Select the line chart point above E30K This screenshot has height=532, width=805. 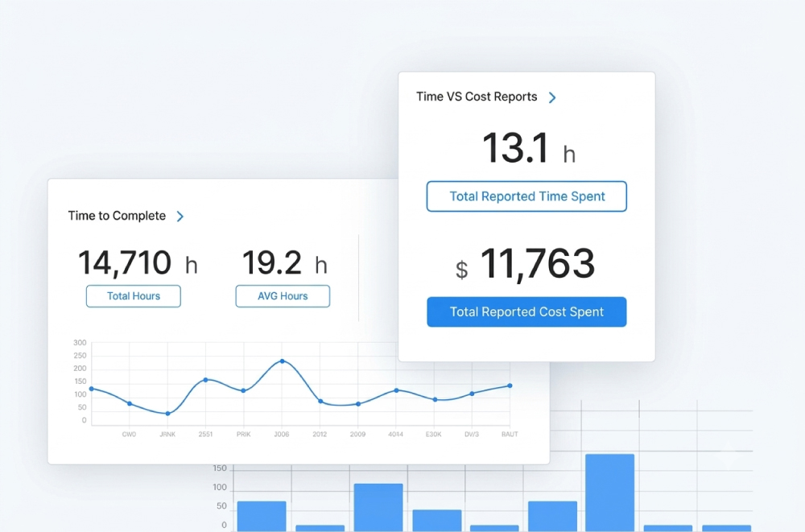click(435, 399)
